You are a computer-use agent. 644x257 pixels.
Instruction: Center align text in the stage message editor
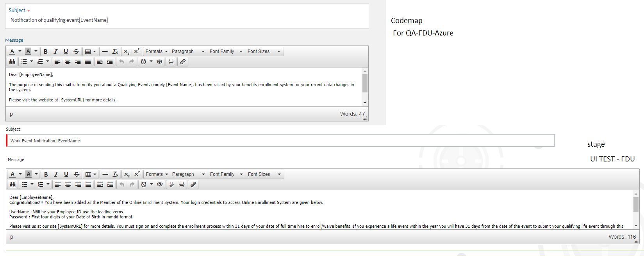tap(68, 184)
